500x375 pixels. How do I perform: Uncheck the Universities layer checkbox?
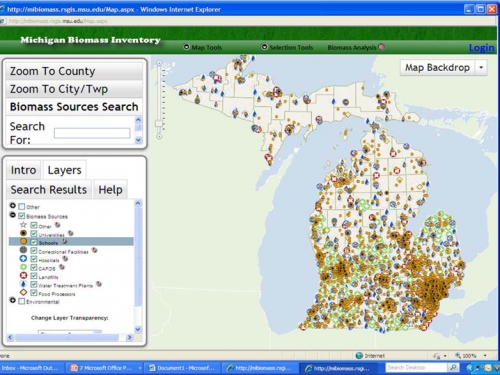tap(34, 233)
